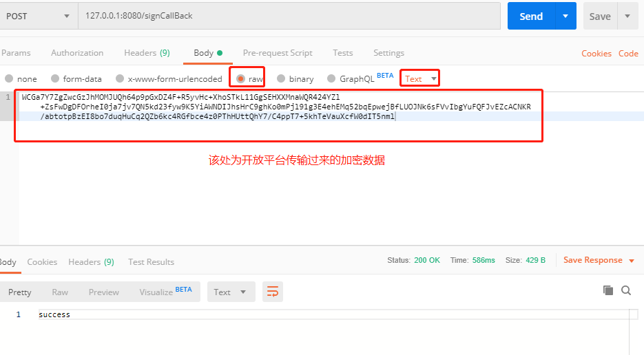This screenshot has height=355, width=644.
Task: Click line number 1 in request editor
Action: [x=8, y=97]
